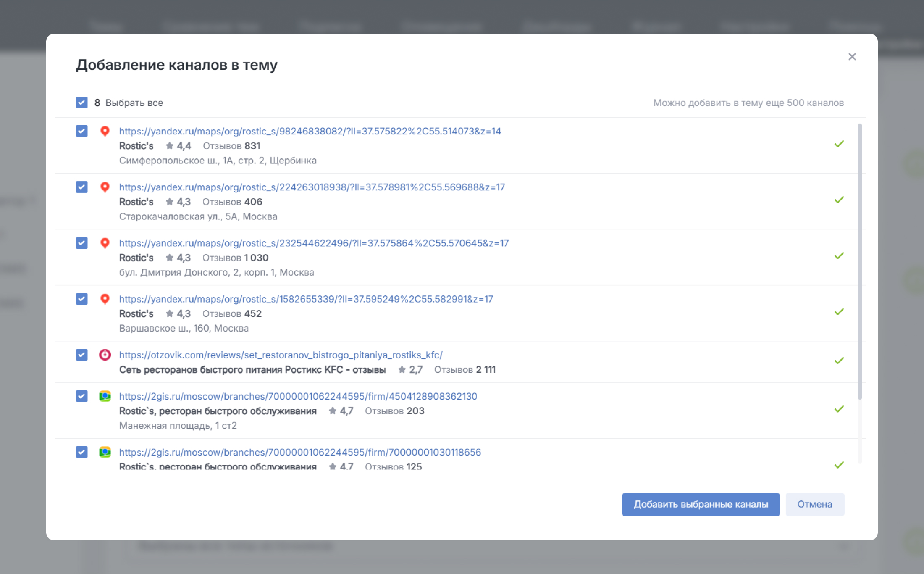Click green check mark for otzovik row
The image size is (924, 574).
(839, 361)
